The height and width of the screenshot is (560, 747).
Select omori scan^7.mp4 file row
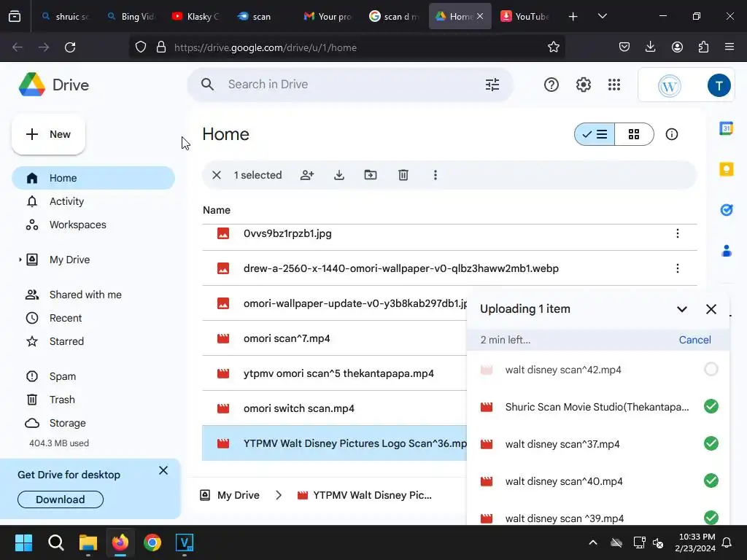click(334, 338)
